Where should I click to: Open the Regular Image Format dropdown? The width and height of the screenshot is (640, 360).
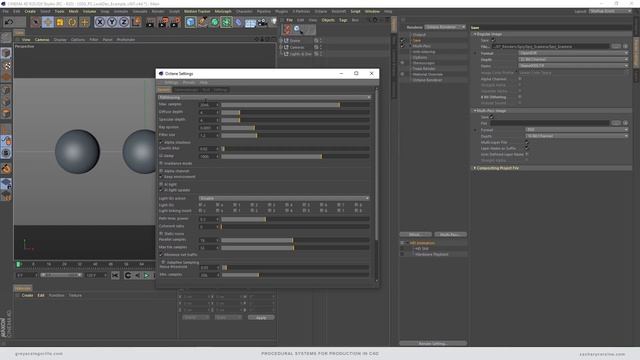[x=573, y=53]
